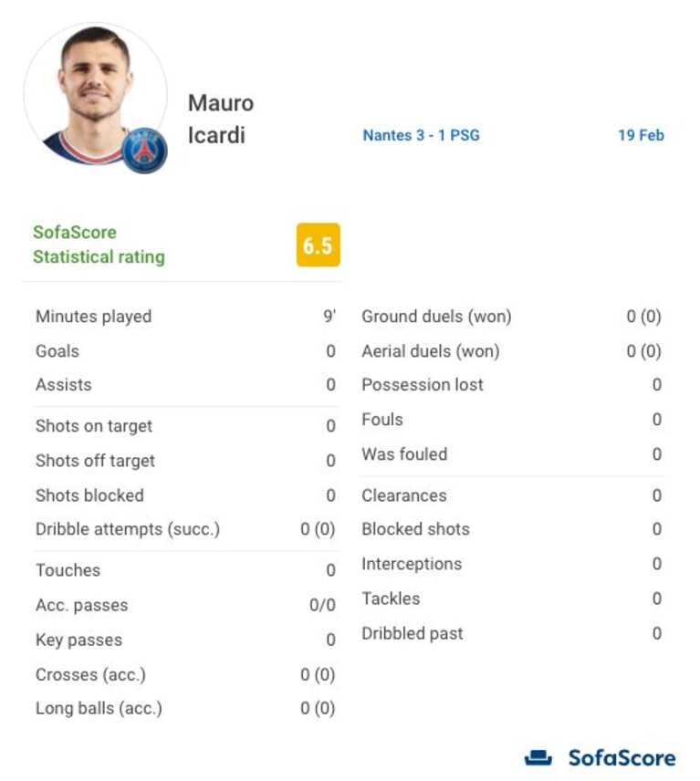Open Mauro Icardi's profile photo
700x781 pixels.
95,94
